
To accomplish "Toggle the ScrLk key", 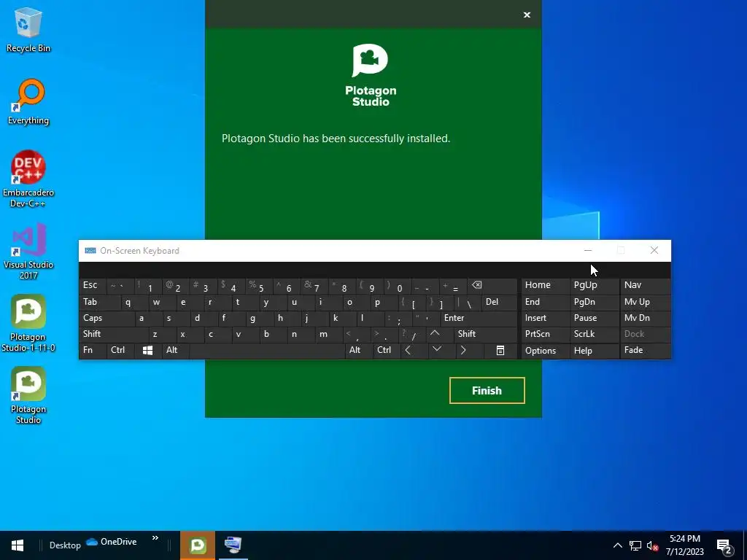I will click(594, 334).
